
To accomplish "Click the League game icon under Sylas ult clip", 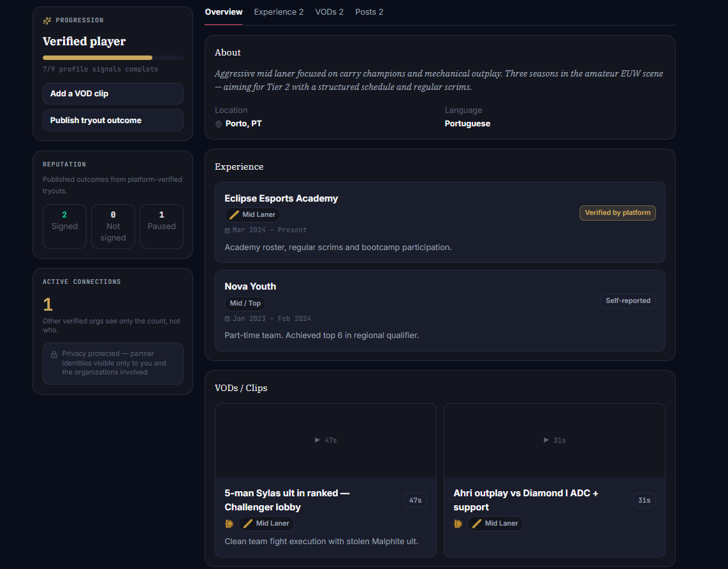I will click(229, 524).
